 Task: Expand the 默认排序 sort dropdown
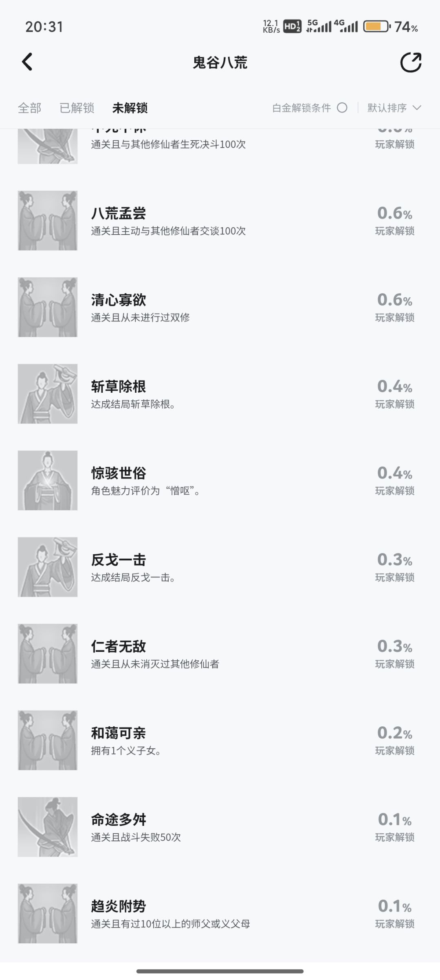[394, 108]
